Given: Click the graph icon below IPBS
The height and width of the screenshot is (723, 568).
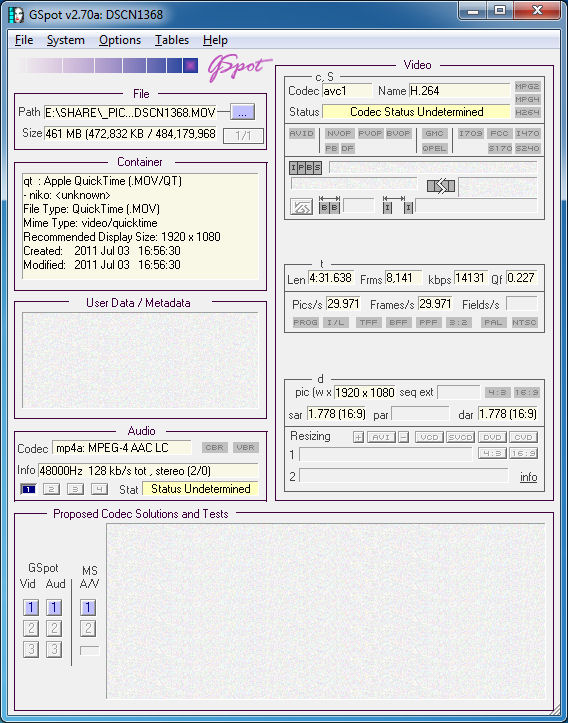Looking at the screenshot, I should click(x=301, y=207).
